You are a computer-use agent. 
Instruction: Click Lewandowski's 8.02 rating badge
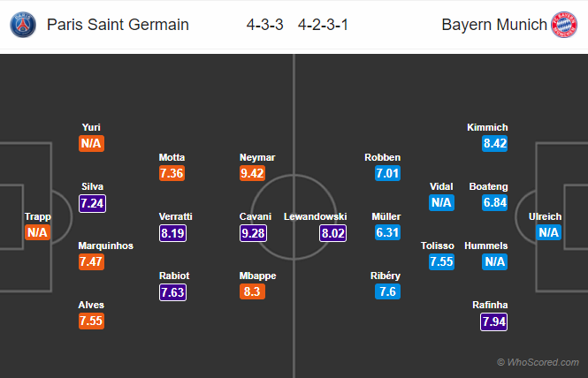[333, 233]
